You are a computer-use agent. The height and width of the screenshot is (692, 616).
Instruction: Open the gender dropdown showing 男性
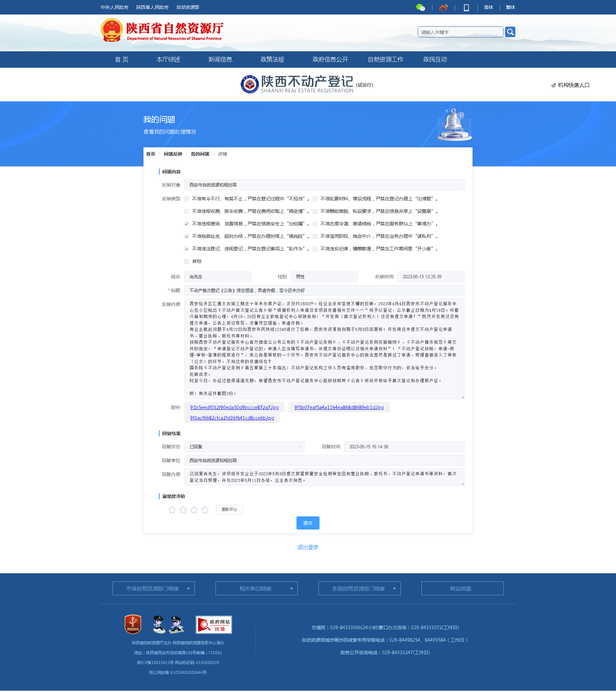(x=324, y=277)
